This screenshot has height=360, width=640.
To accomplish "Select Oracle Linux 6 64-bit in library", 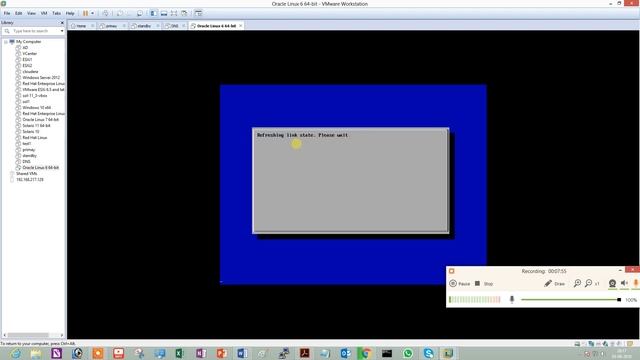I will tap(41, 168).
